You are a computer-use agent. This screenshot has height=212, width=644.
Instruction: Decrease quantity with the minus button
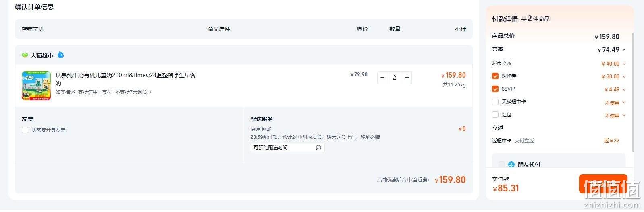(382, 78)
